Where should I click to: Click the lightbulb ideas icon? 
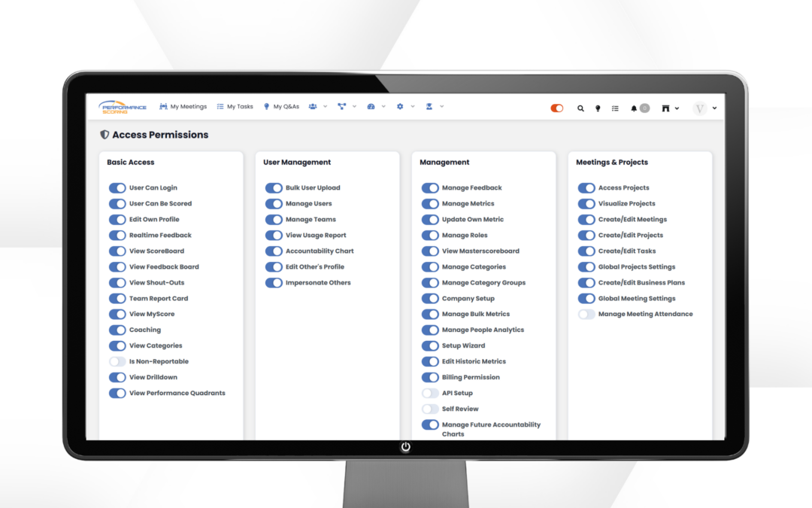coord(597,108)
